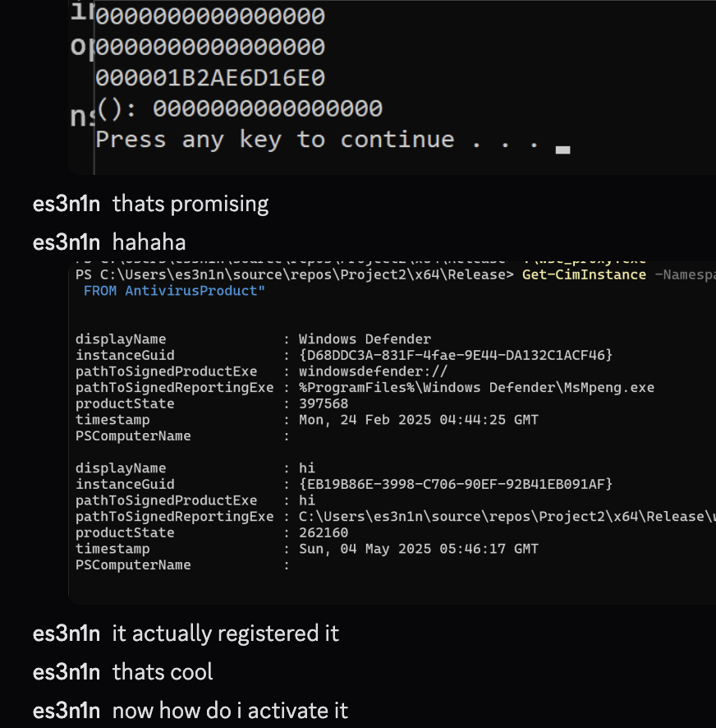
Task: Open the console screenshot showing 'Press any key to continue'
Action: [x=392, y=87]
